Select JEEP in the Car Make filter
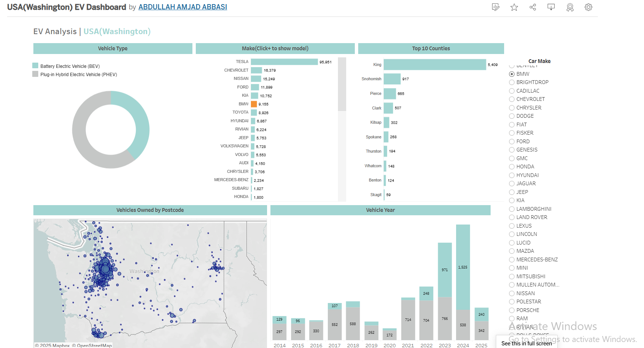This screenshot has width=644, height=348. coord(512,192)
